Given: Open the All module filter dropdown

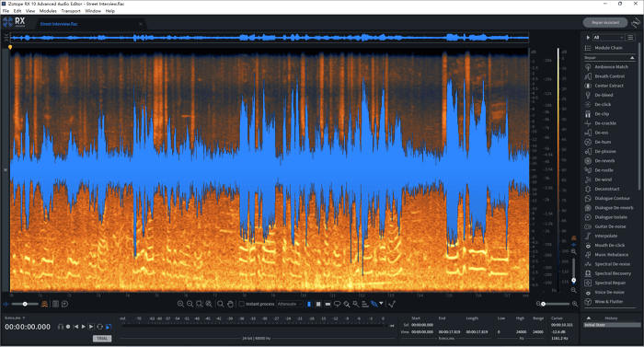Looking at the screenshot, I should 608,38.
